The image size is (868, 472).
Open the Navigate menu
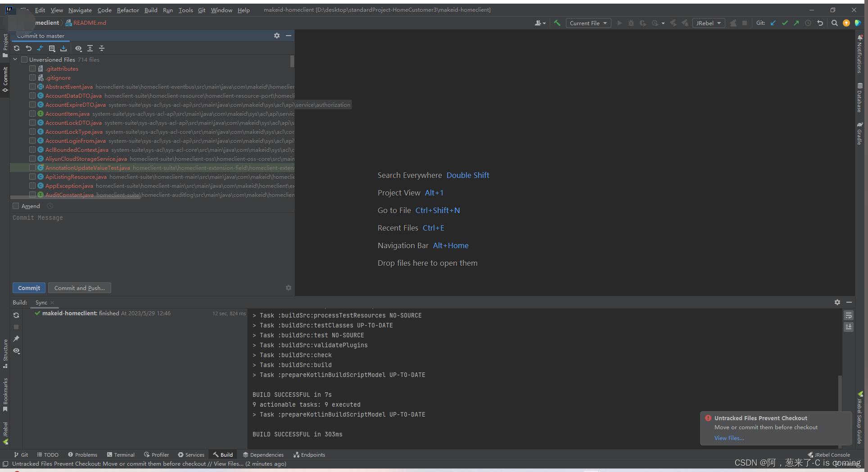[80, 10]
